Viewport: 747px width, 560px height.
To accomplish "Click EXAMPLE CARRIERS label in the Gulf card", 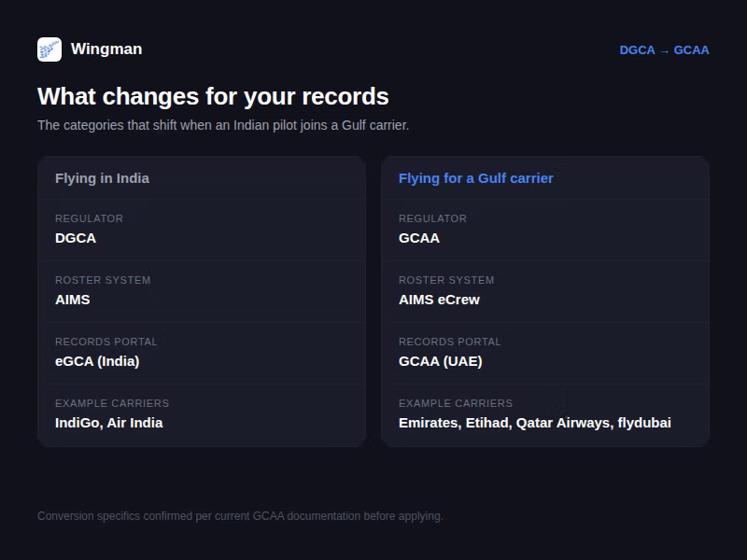I will tap(456, 403).
